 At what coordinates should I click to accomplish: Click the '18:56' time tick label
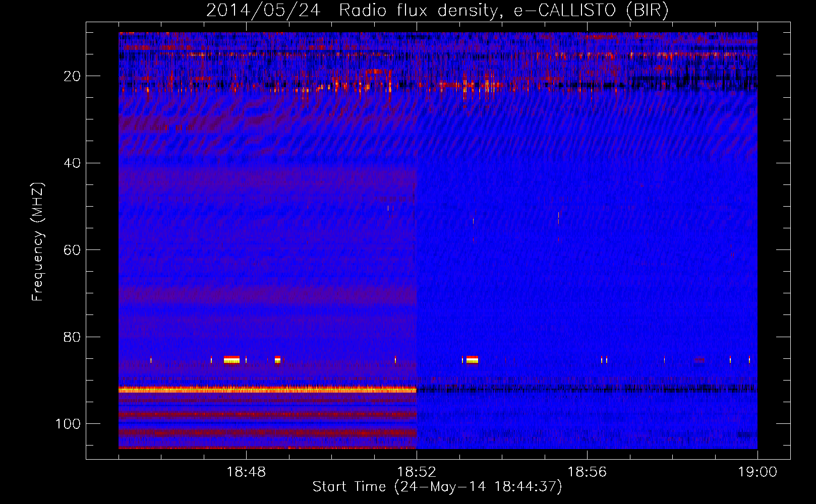point(587,472)
